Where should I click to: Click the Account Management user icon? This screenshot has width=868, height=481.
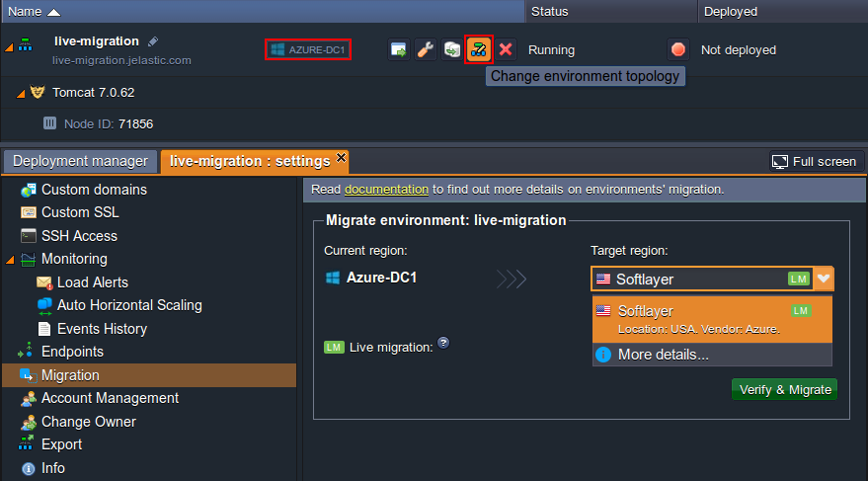[29, 398]
